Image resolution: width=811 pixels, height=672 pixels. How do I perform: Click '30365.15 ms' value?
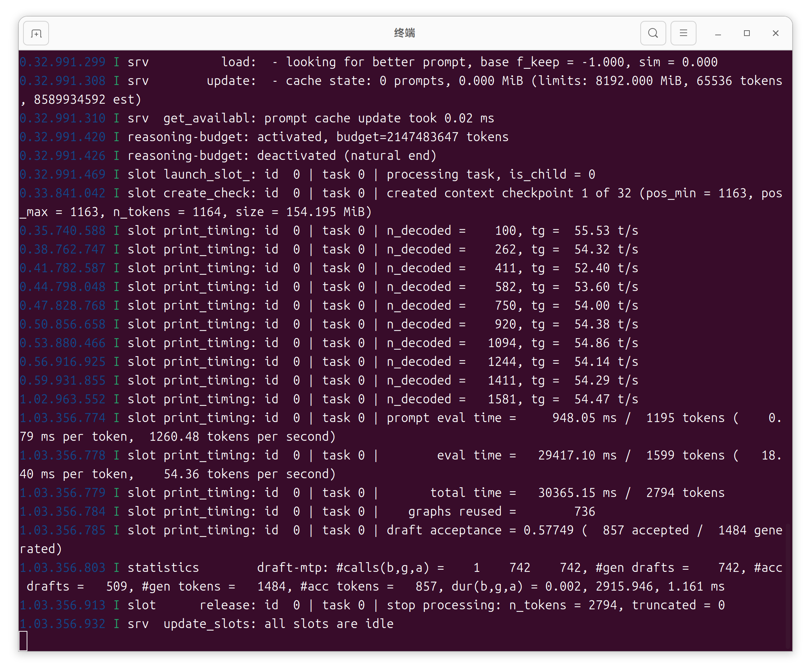577,493
